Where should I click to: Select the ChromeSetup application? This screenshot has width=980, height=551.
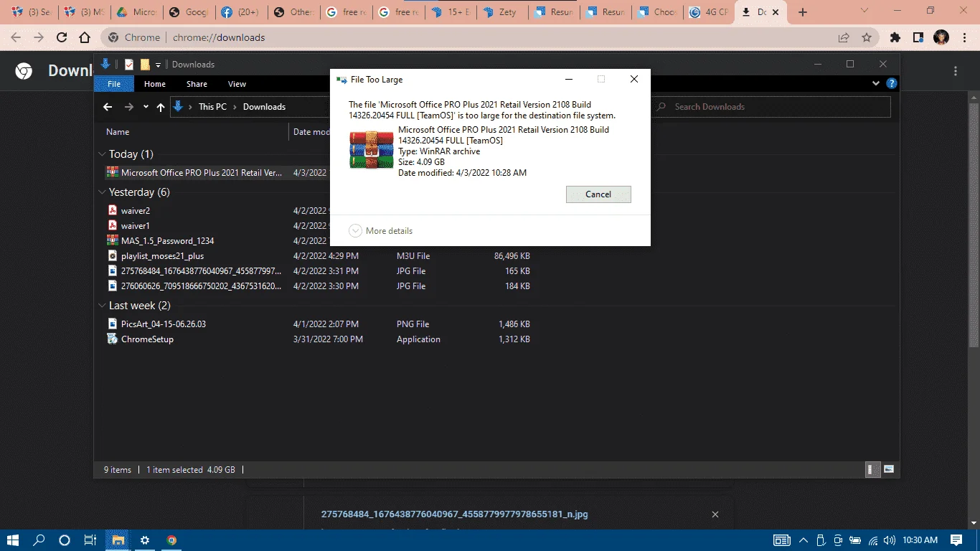(147, 339)
